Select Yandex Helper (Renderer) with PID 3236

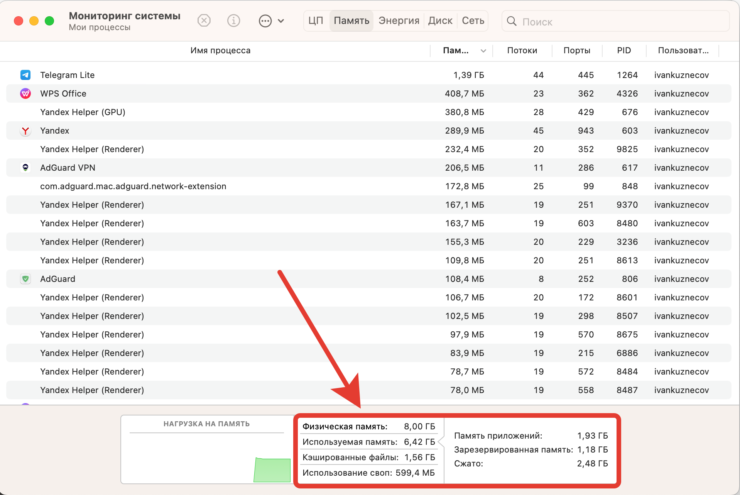369,242
